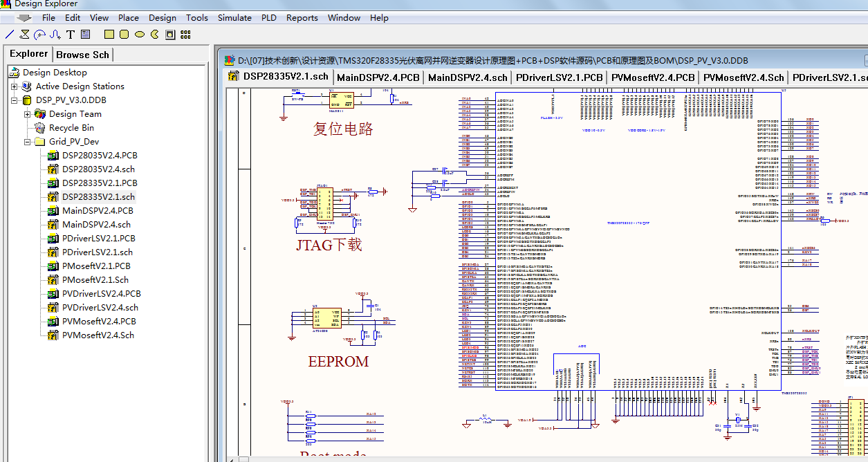Open the Simulate menu
Screen dimensions: 868x462
(234, 18)
